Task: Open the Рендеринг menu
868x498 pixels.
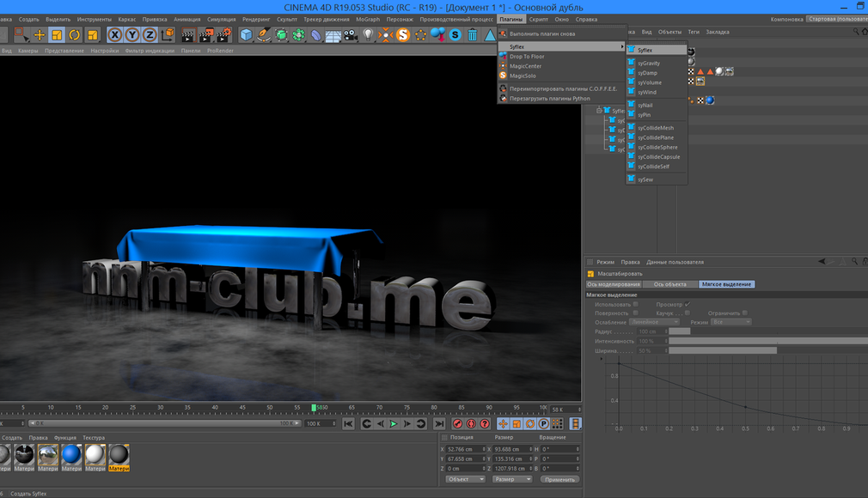Action: pyautogui.click(x=256, y=20)
